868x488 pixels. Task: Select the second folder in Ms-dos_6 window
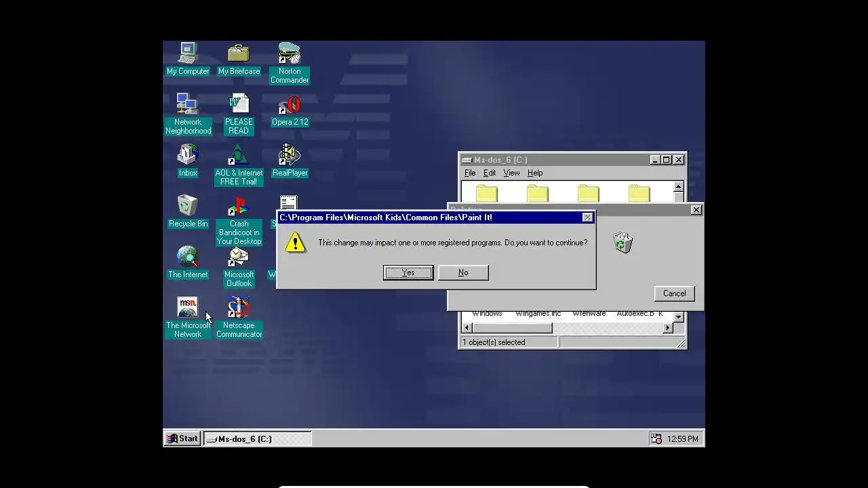pos(537,193)
